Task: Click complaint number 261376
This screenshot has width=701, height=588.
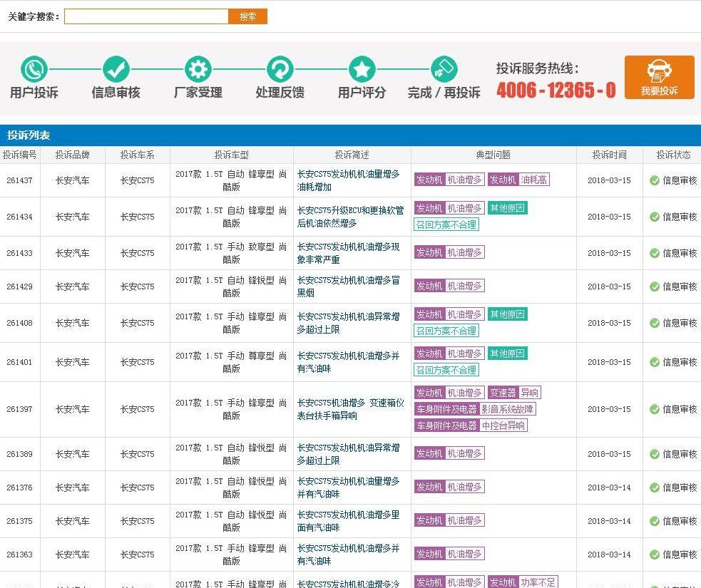Action: tap(20, 488)
